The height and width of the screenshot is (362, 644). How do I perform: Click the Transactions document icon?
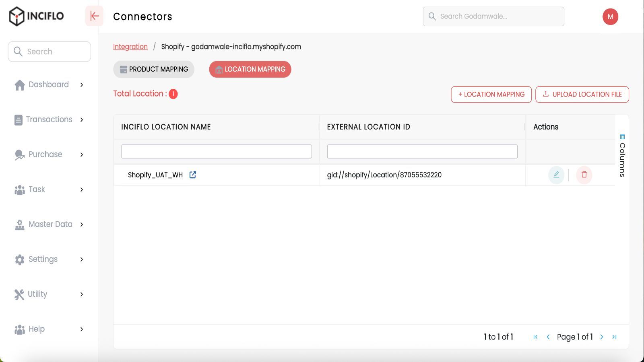tap(19, 120)
